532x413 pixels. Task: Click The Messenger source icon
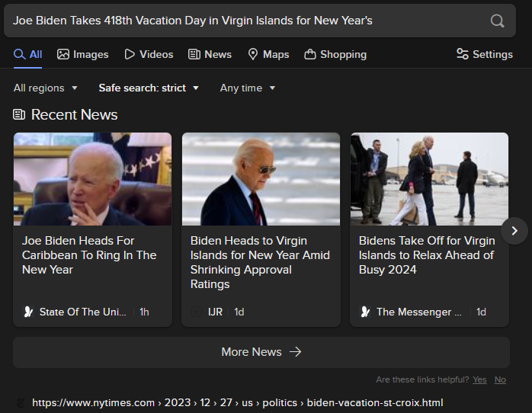point(365,312)
